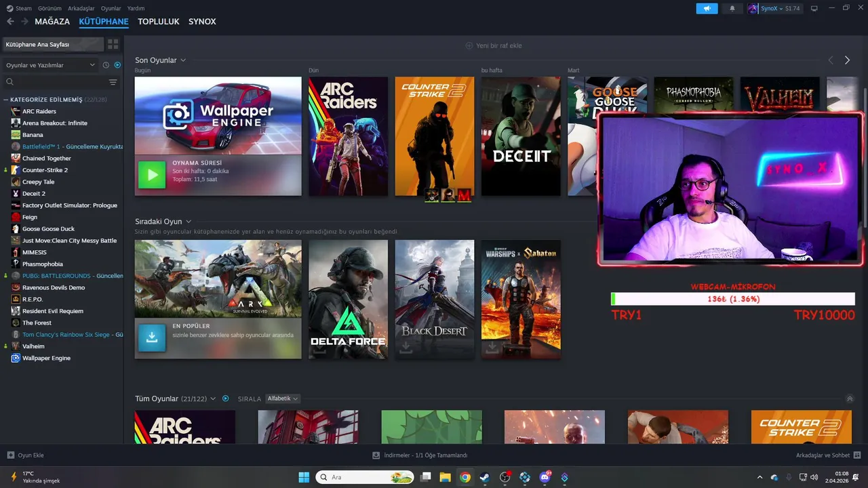The image size is (868, 488).
Task: Open the Wallpaper Engine banner
Action: point(218,116)
